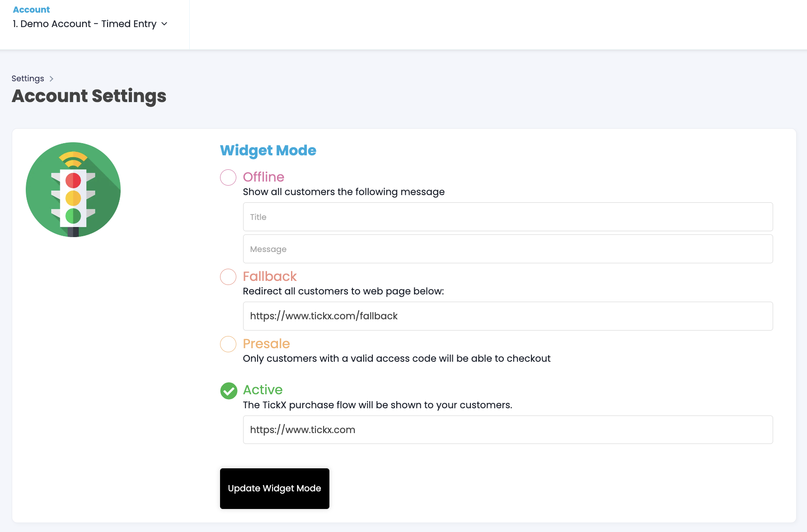
Task: Select the Fallback widget mode radio button
Action: click(x=228, y=277)
